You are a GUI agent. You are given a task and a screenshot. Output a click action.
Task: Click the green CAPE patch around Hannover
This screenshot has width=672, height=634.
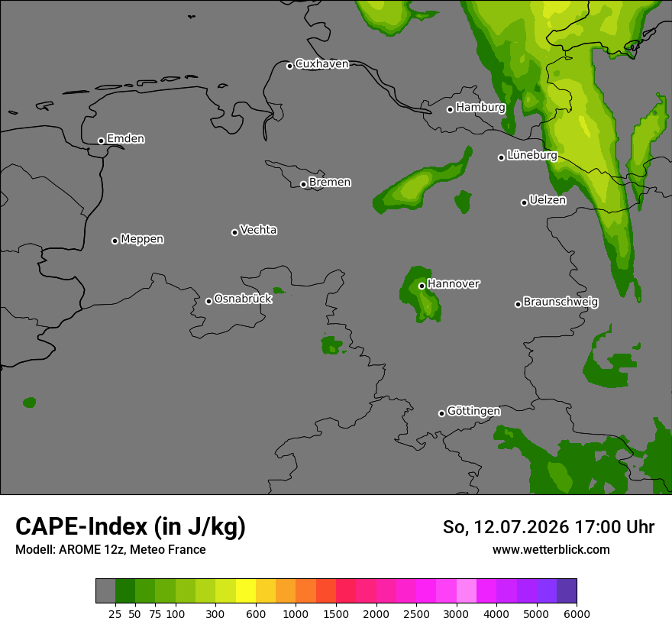420,296
